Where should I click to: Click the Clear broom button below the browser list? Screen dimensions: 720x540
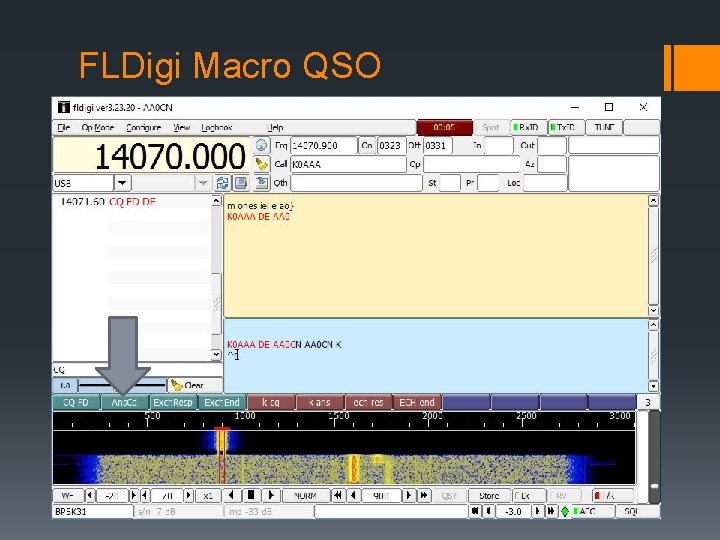pos(194,385)
